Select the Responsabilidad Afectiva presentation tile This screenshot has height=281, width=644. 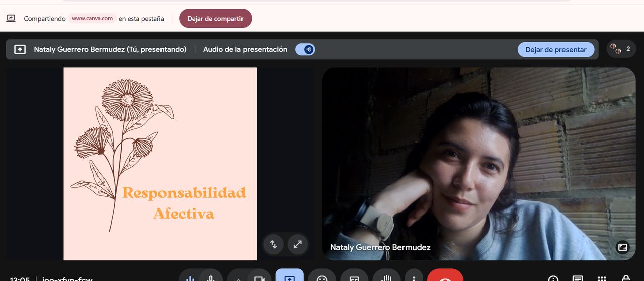coord(160,164)
